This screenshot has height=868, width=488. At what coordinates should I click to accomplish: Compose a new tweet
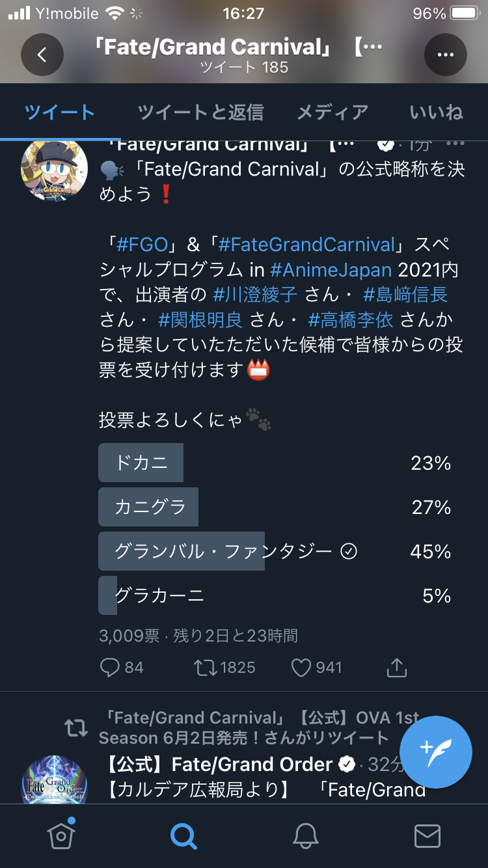pyautogui.click(x=435, y=752)
